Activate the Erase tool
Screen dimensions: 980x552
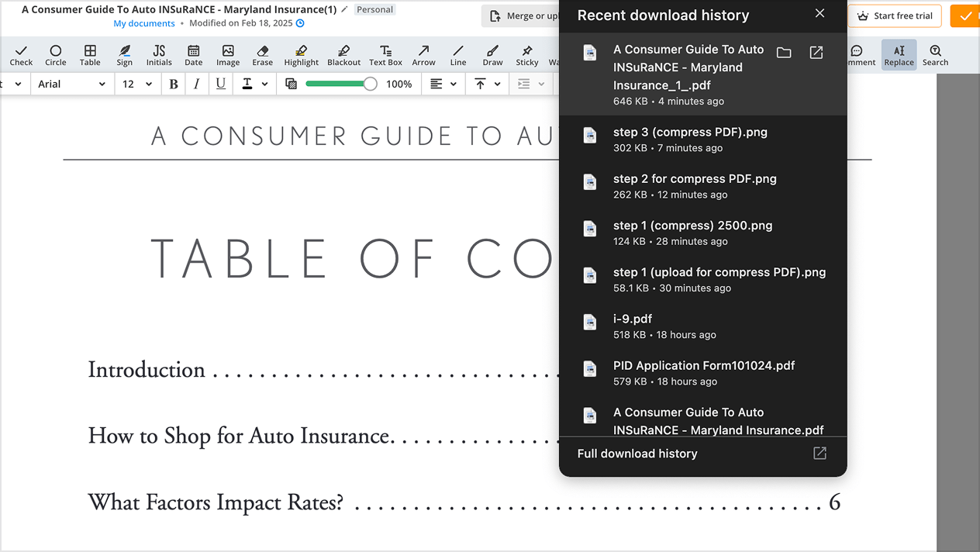(262, 55)
